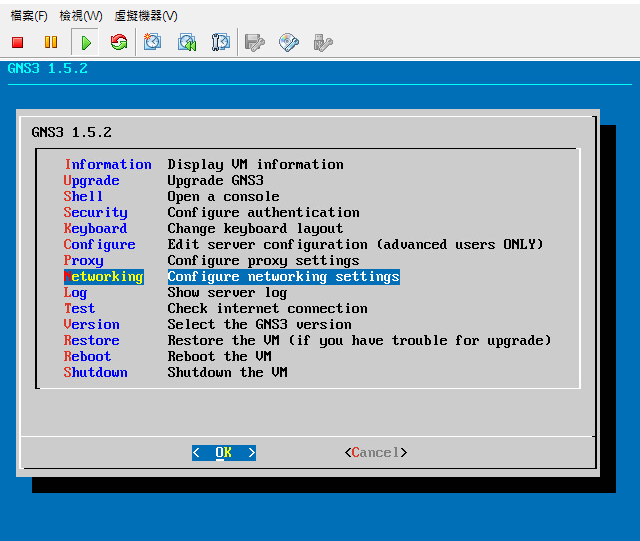Click the cyan GNS3 1.5.2 header text

pyautogui.click(x=47, y=69)
